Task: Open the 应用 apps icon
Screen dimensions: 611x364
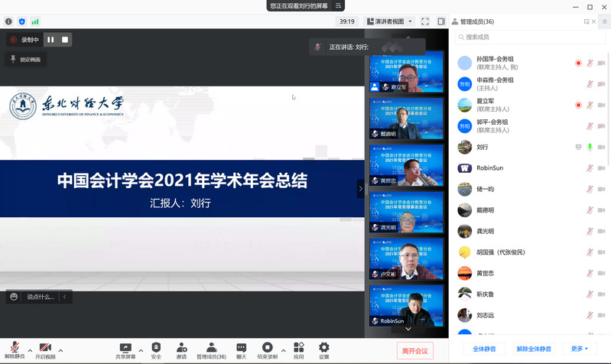Action: tap(298, 350)
